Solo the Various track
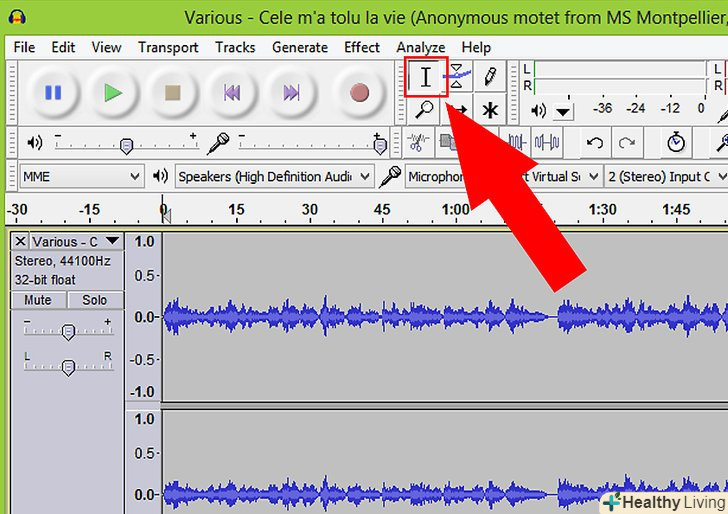 click(95, 300)
